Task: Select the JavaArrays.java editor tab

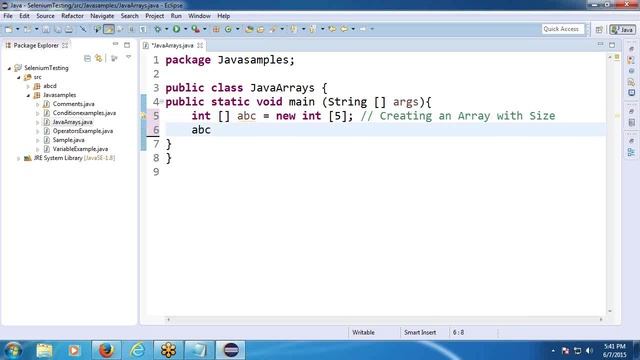Action: [x=172, y=45]
